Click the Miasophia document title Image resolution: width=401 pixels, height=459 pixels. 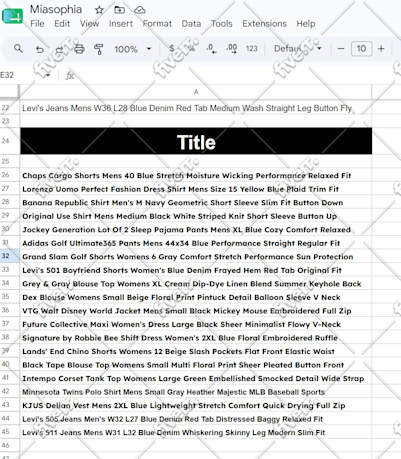[x=56, y=9]
